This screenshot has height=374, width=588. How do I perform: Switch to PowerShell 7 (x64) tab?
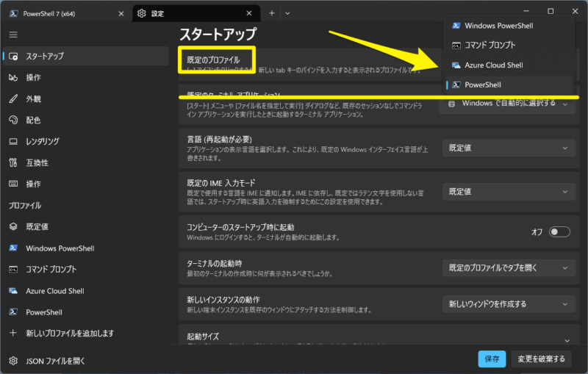[66, 13]
